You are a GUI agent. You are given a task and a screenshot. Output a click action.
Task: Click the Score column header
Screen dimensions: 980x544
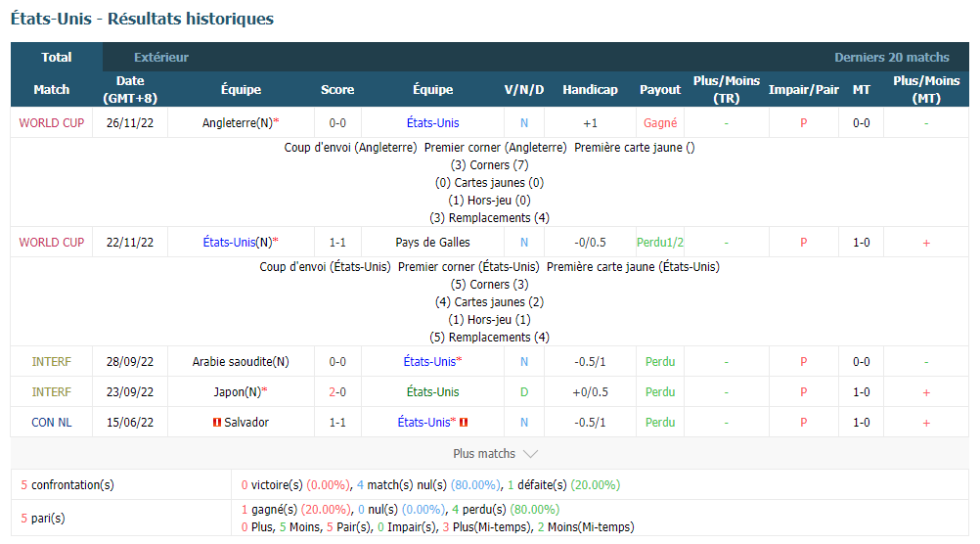point(337,89)
